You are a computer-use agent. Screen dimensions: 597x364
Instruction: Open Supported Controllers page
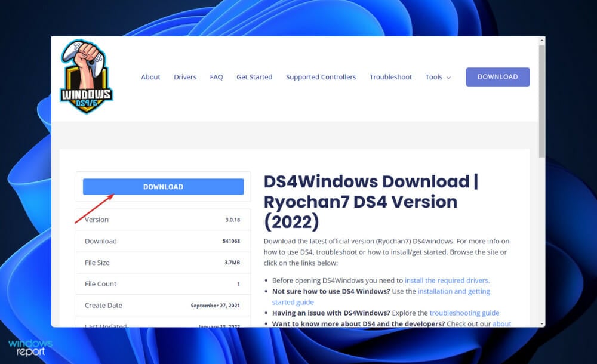click(x=321, y=77)
